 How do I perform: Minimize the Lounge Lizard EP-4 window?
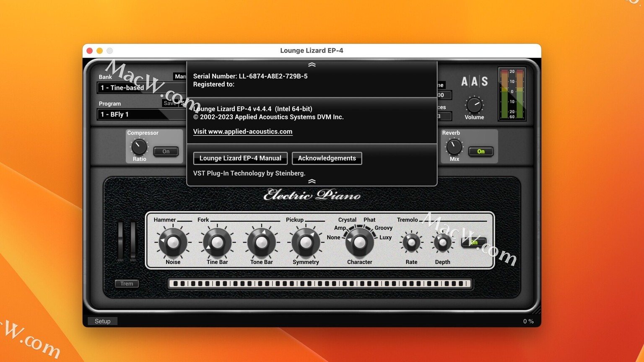click(99, 51)
